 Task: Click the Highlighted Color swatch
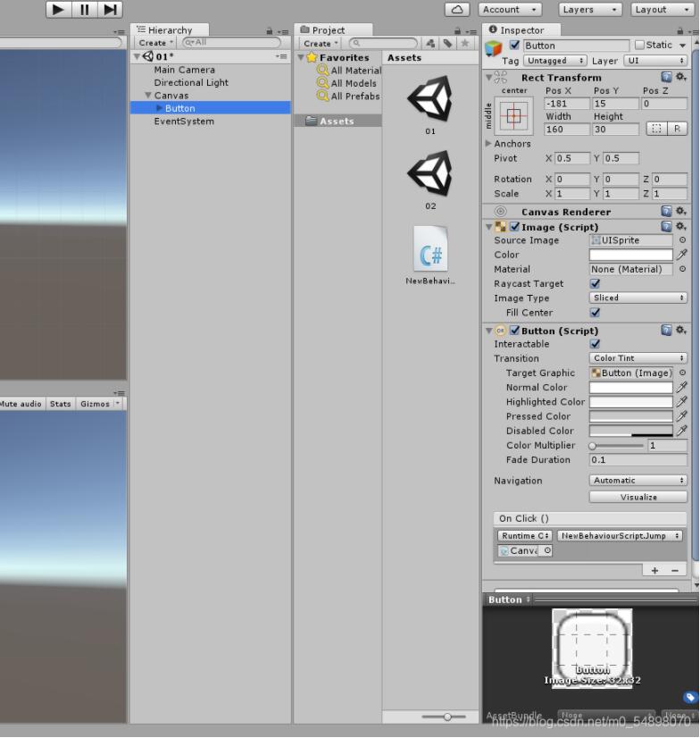[630, 402]
